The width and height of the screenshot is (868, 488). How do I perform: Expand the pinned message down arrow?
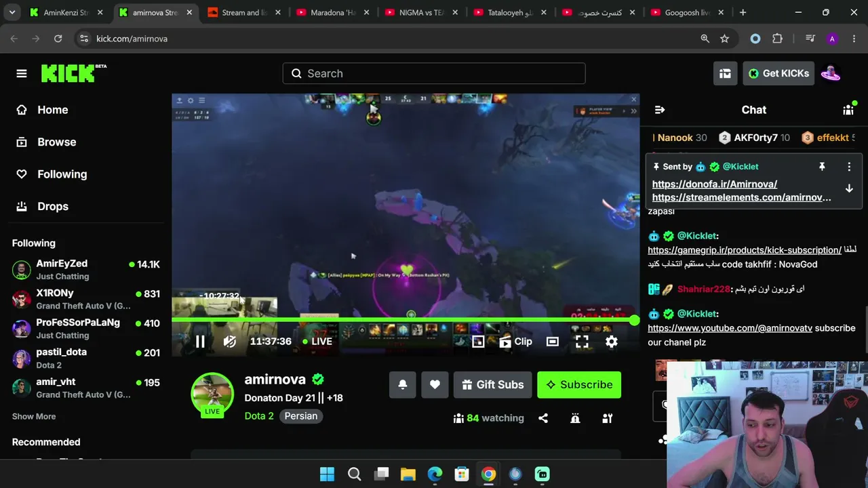click(x=849, y=189)
